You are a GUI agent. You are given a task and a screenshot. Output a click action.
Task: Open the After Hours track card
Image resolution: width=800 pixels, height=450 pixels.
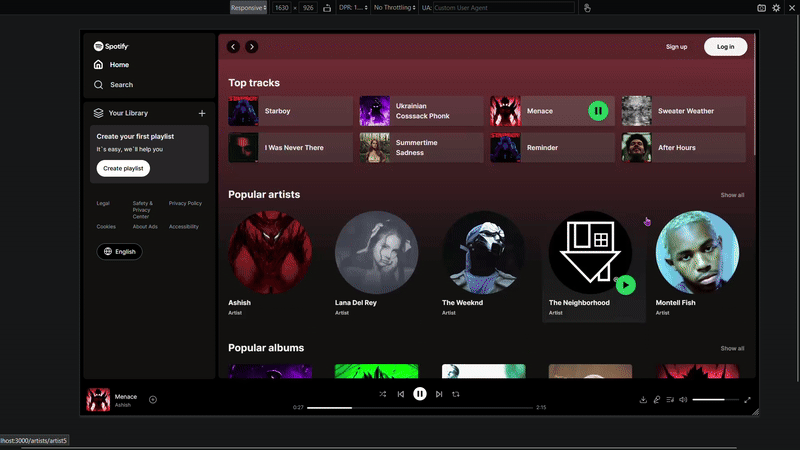tap(684, 147)
